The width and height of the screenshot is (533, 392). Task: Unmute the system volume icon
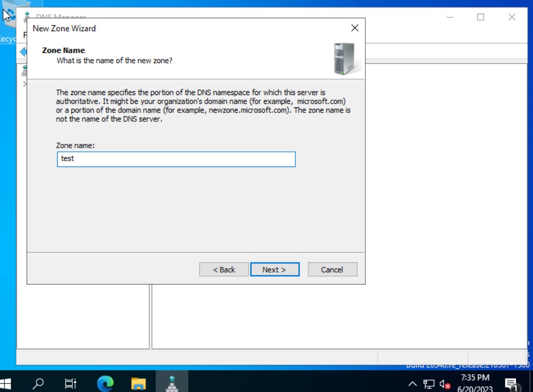(443, 383)
